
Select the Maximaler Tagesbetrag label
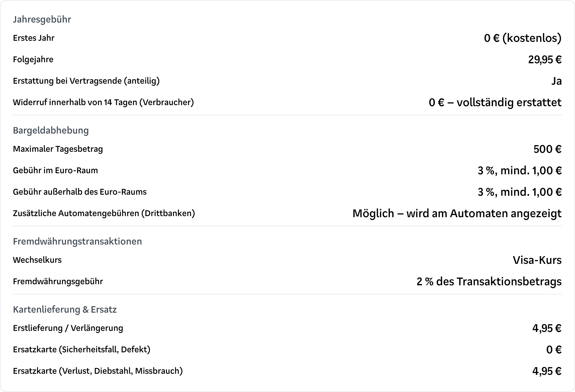click(x=58, y=149)
